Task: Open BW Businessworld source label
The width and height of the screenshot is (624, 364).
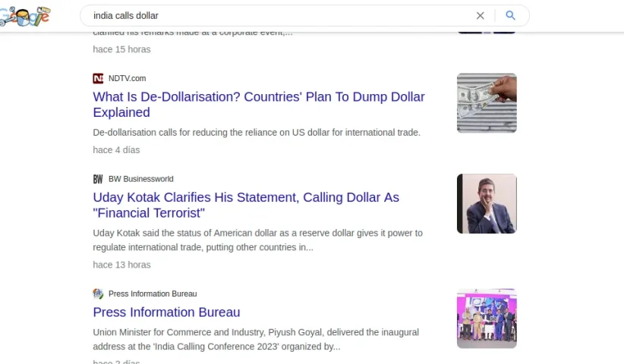Action: click(x=141, y=179)
